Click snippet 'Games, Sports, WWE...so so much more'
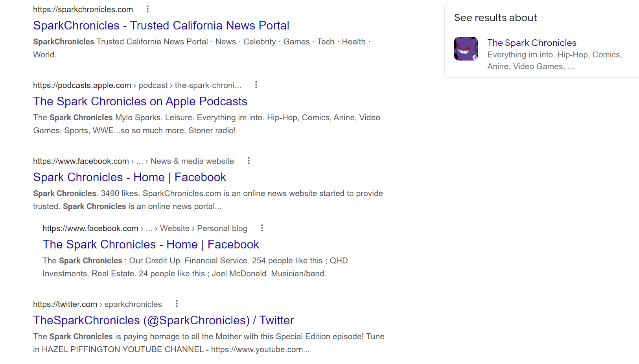The height and width of the screenshot is (364, 639). [109, 131]
